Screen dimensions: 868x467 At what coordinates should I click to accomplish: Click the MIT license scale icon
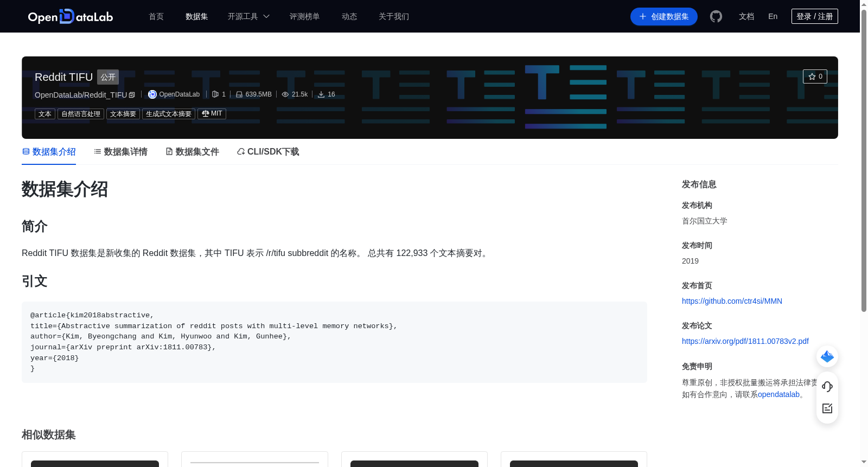[x=206, y=113]
